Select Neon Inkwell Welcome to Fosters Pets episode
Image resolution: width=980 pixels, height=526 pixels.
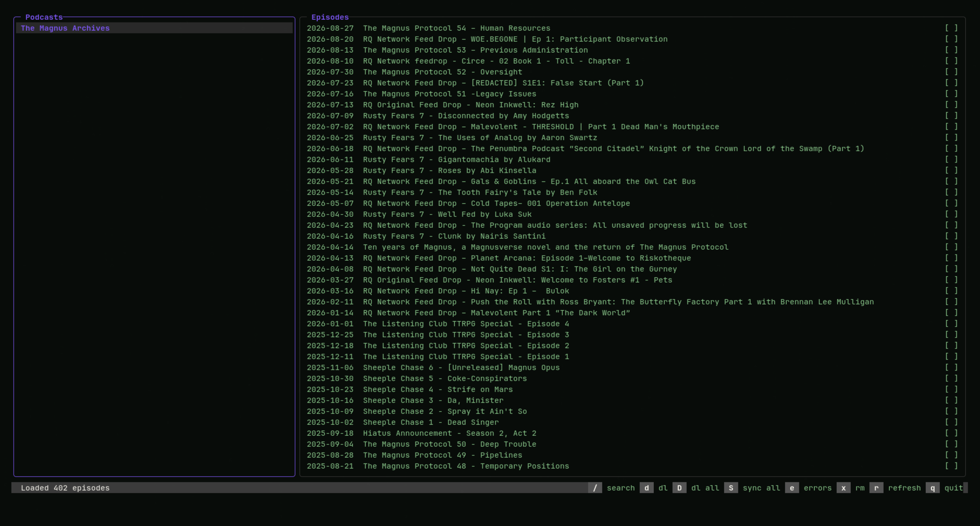(x=632, y=280)
